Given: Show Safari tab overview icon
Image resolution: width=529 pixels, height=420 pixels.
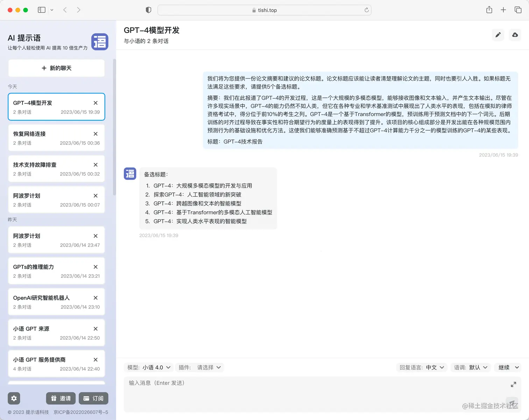Looking at the screenshot, I should click(x=518, y=10).
